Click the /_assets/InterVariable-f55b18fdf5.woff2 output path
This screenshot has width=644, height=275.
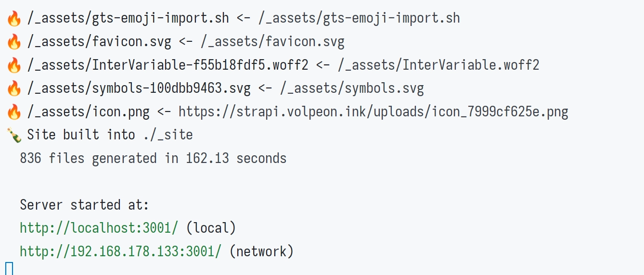(x=167, y=65)
